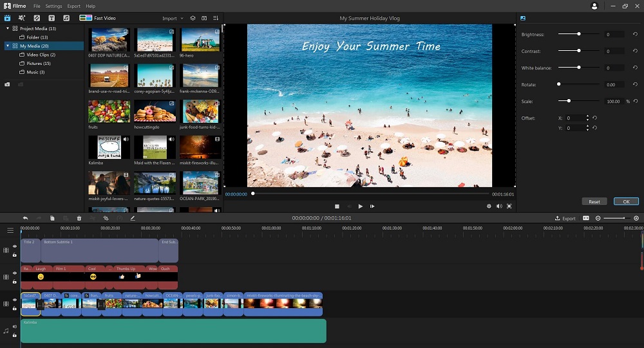Collapse the My Media tree node
The width and height of the screenshot is (644, 348).
[x=8, y=46]
